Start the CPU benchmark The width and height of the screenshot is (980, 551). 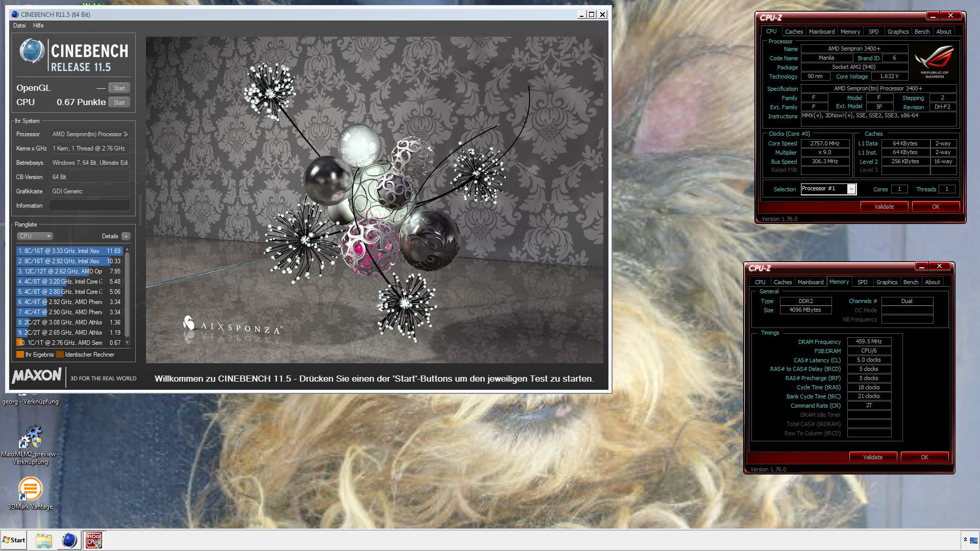pos(119,103)
